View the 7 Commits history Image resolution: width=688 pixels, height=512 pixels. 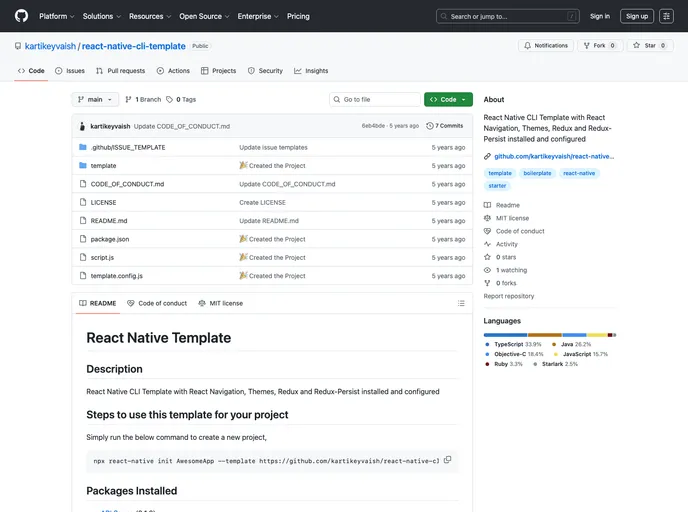pos(445,126)
